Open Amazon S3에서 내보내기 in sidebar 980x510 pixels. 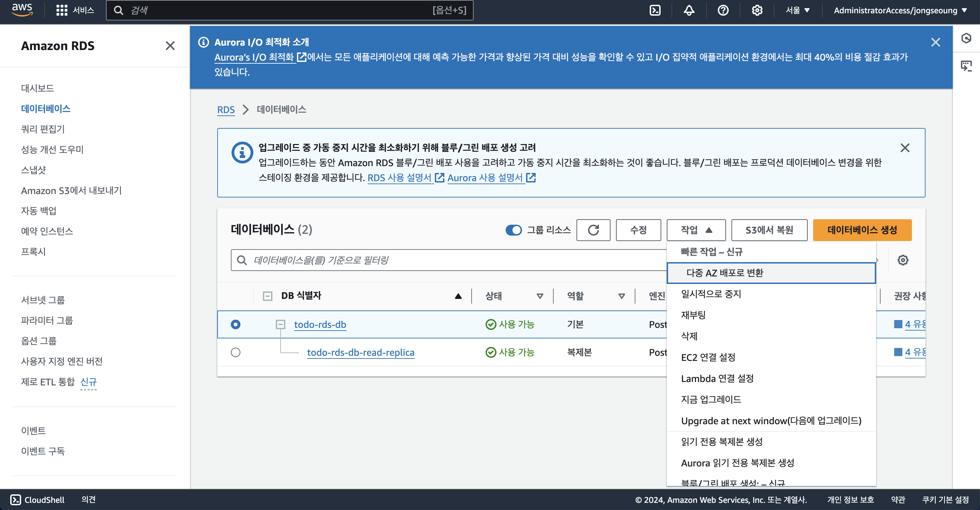point(71,190)
